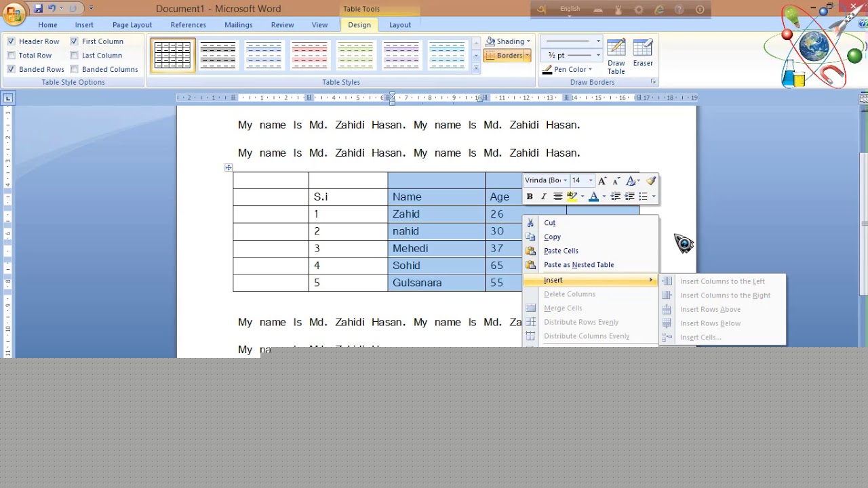Open the Insert submenu entry
The height and width of the screenshot is (488, 868).
(x=590, y=280)
